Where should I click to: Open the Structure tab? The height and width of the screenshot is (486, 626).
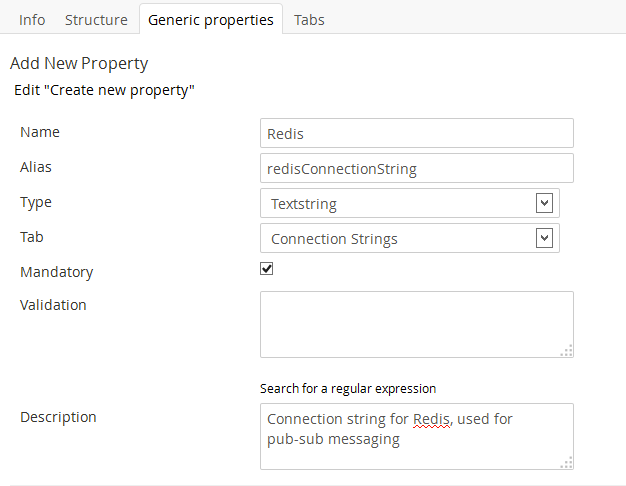pos(96,19)
